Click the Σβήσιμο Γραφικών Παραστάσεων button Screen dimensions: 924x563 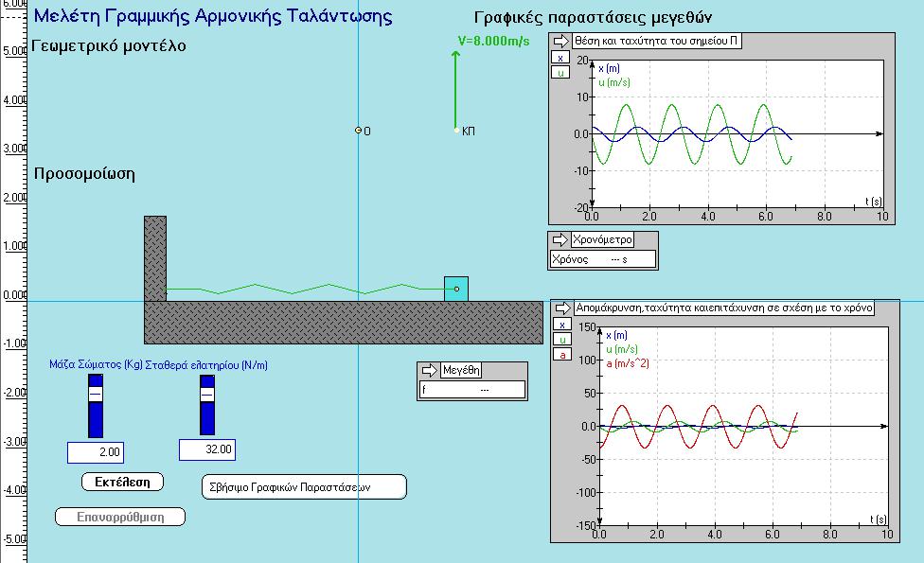pyautogui.click(x=304, y=487)
